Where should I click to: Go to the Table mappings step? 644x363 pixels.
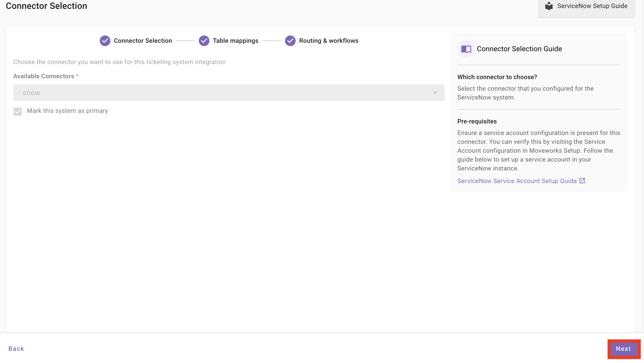pos(235,41)
